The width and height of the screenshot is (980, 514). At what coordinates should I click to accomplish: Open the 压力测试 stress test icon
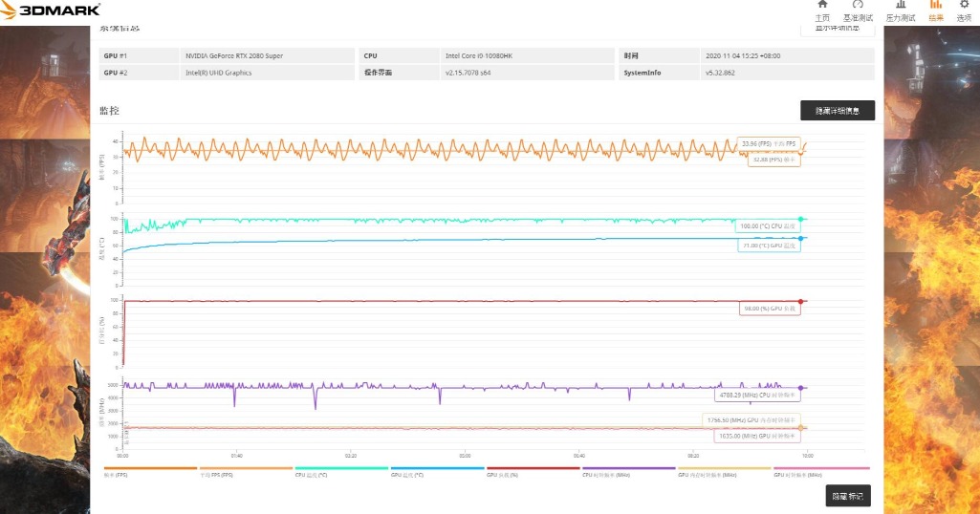pos(900,11)
